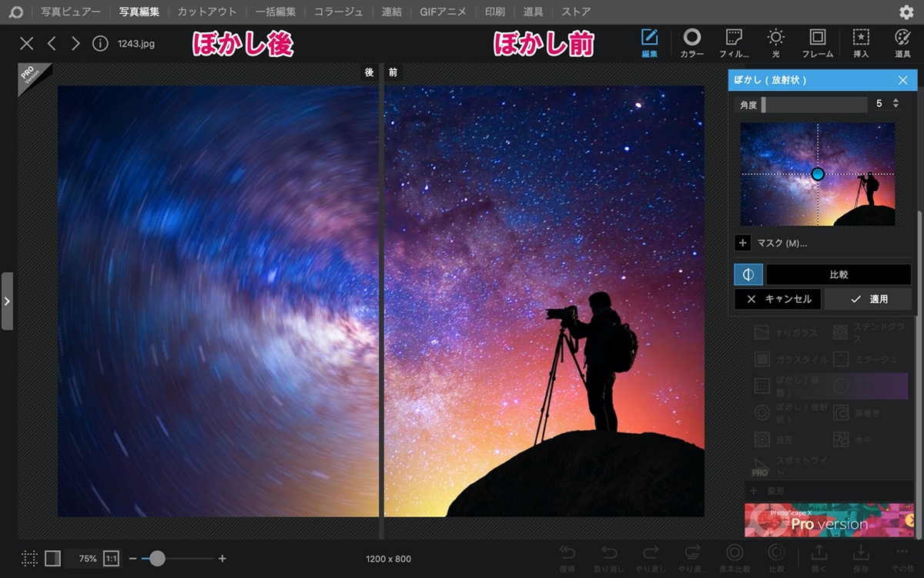The image size is (924, 578).
Task: Expand the collapsed left side panel
Action: coord(7,301)
